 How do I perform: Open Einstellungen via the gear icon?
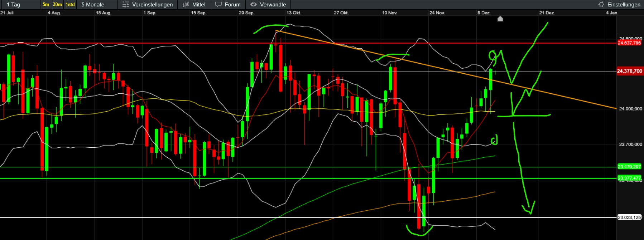click(601, 5)
